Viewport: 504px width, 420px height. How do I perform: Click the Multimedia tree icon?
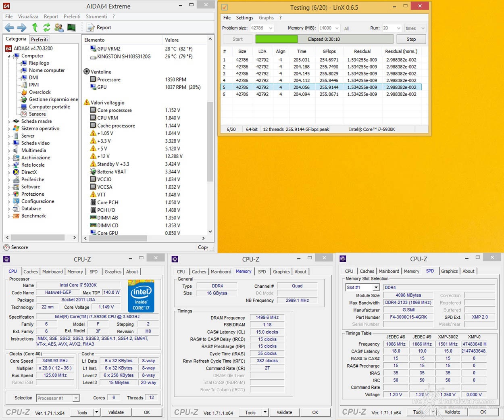(16, 150)
